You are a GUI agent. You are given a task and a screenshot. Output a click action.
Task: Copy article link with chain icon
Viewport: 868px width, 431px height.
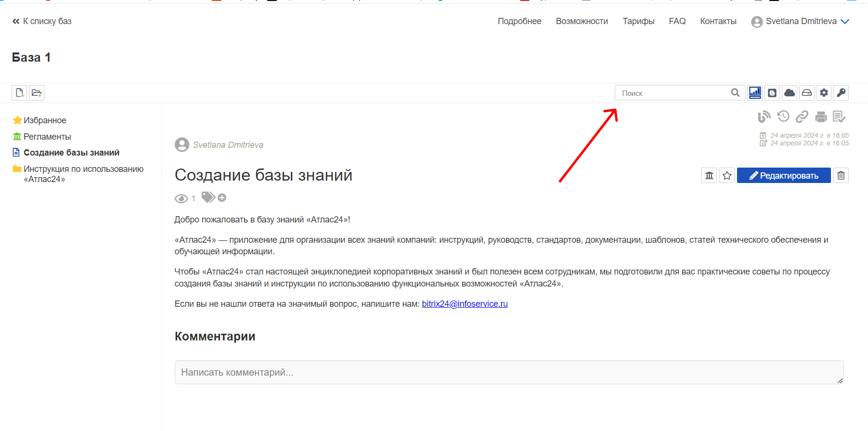click(802, 117)
